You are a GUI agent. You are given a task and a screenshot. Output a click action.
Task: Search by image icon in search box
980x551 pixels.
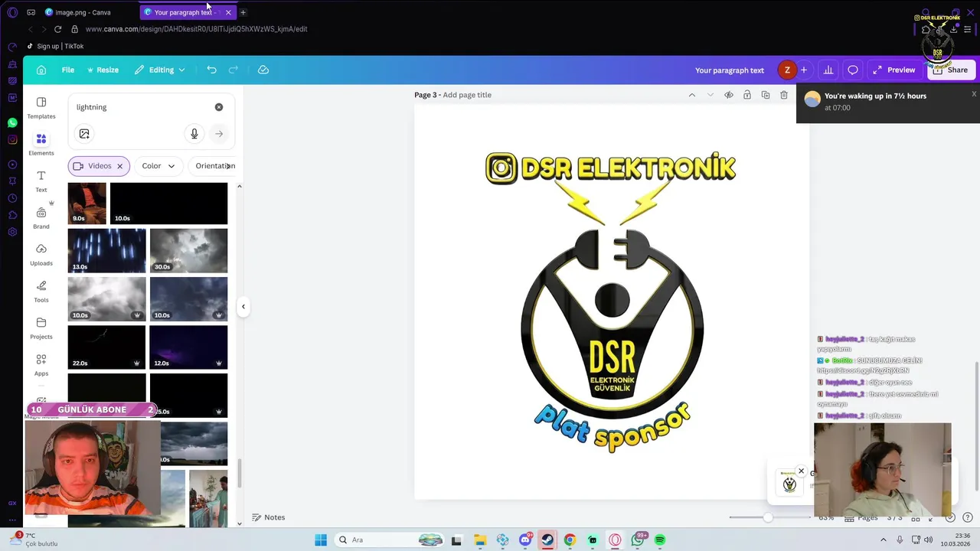(x=84, y=134)
